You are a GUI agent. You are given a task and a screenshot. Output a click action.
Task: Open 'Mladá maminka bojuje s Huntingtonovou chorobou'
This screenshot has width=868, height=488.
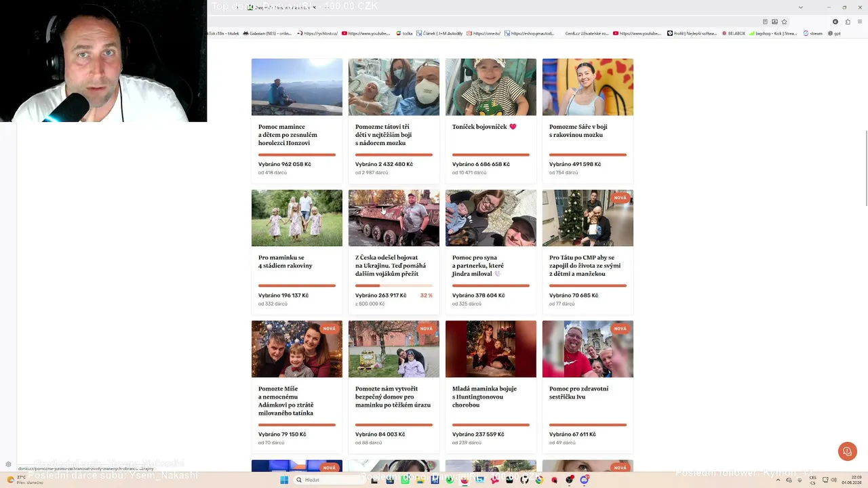pyautogui.click(x=484, y=396)
